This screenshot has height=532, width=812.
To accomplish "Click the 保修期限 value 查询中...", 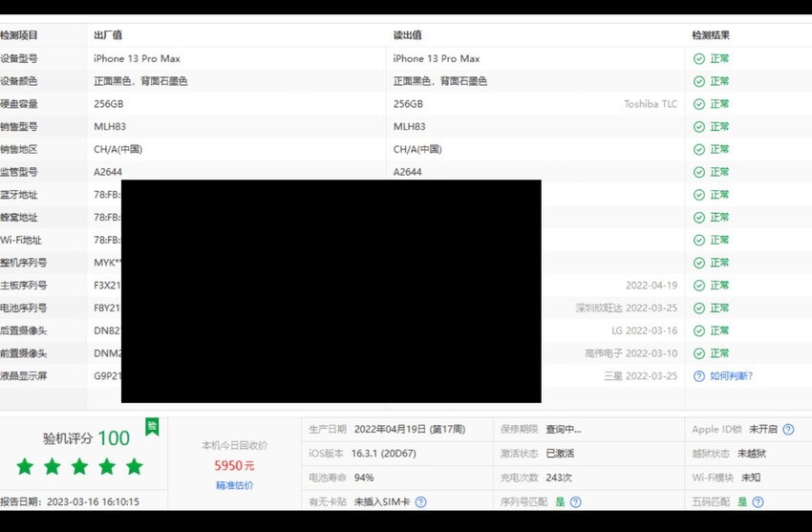I will [564, 430].
